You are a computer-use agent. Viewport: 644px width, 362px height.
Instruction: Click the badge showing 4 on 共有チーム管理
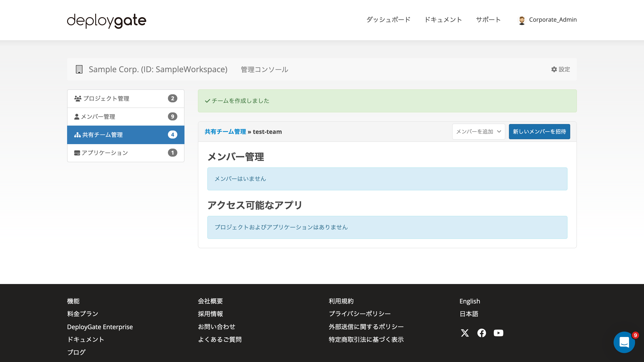173,135
